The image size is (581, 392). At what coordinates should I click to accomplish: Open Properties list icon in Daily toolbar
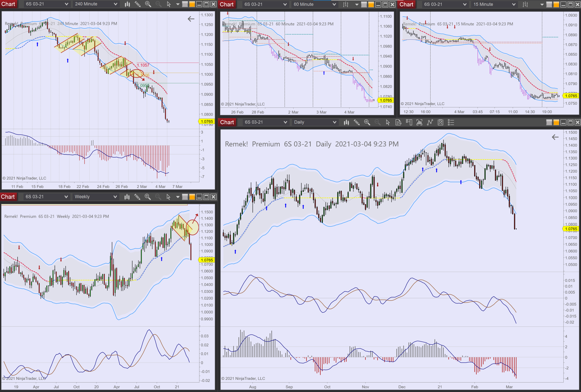(x=451, y=122)
